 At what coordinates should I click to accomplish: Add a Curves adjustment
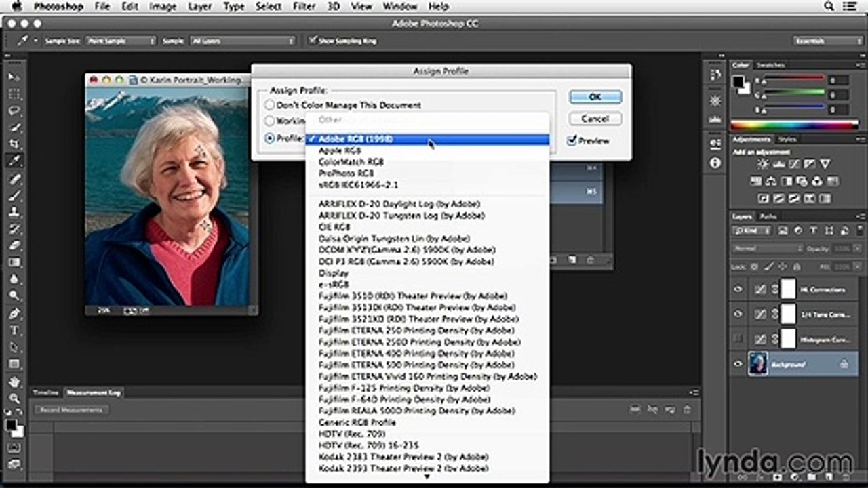tap(795, 164)
